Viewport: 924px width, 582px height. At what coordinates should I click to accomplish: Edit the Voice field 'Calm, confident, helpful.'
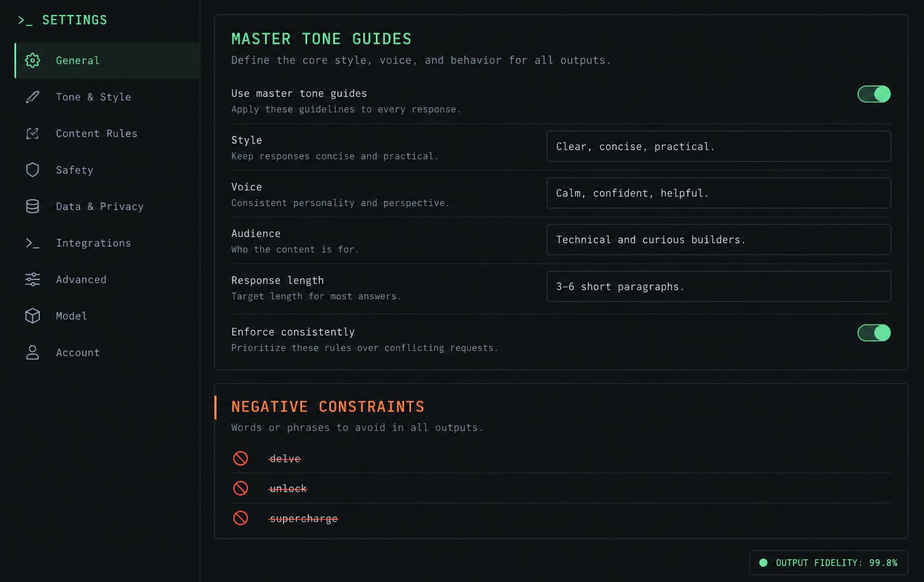pyautogui.click(x=718, y=193)
